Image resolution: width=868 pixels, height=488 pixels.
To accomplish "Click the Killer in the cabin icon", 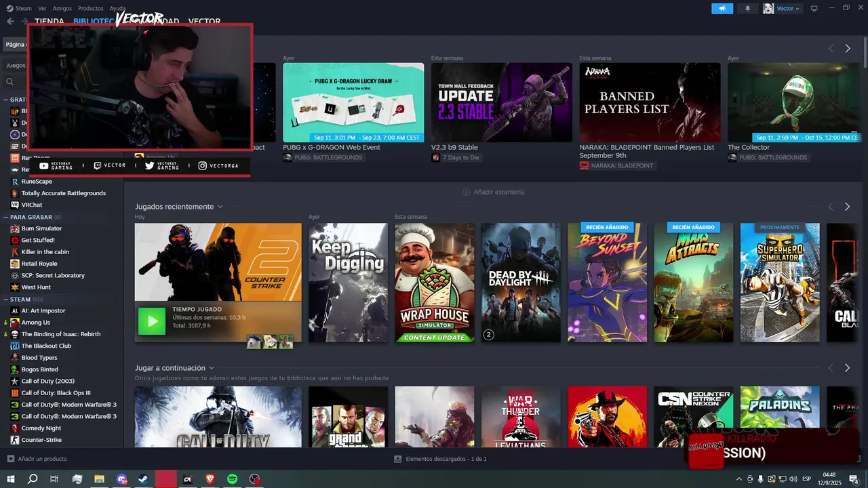I will click(x=15, y=251).
